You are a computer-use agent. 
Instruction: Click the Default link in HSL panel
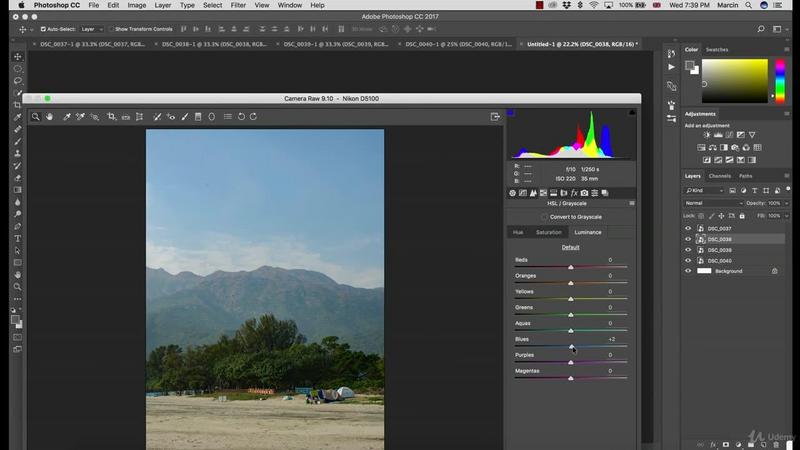click(570, 247)
